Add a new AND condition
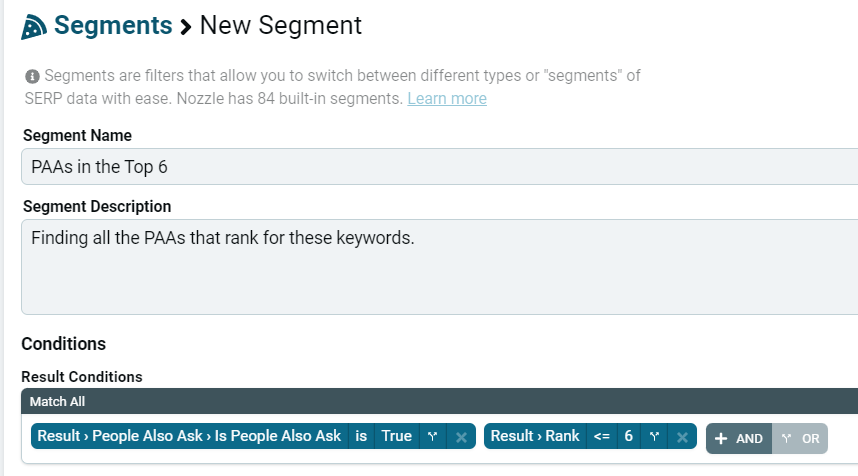Screen dimensions: 858x476 [739, 439]
